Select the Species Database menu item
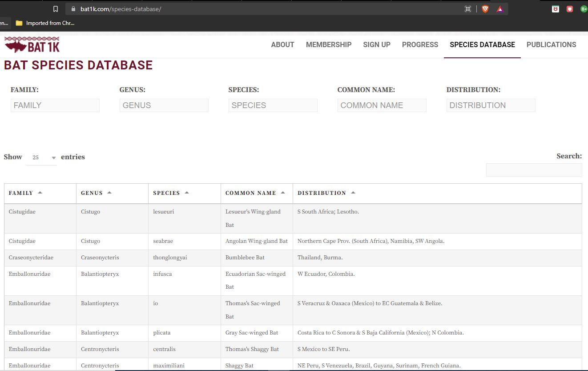The width and height of the screenshot is (588, 371). point(482,44)
